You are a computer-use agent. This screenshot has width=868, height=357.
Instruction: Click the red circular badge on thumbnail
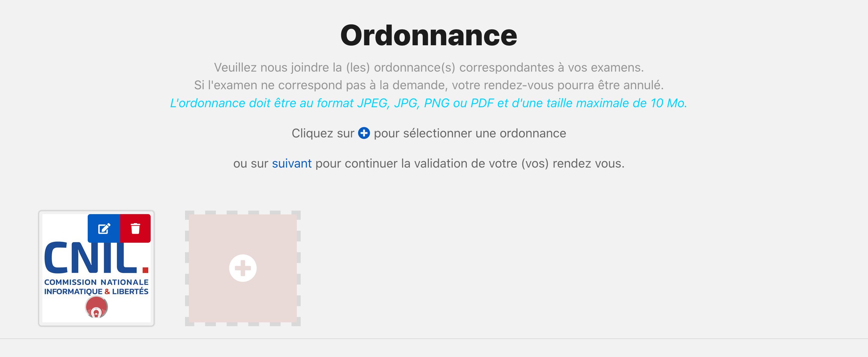pos(96,307)
